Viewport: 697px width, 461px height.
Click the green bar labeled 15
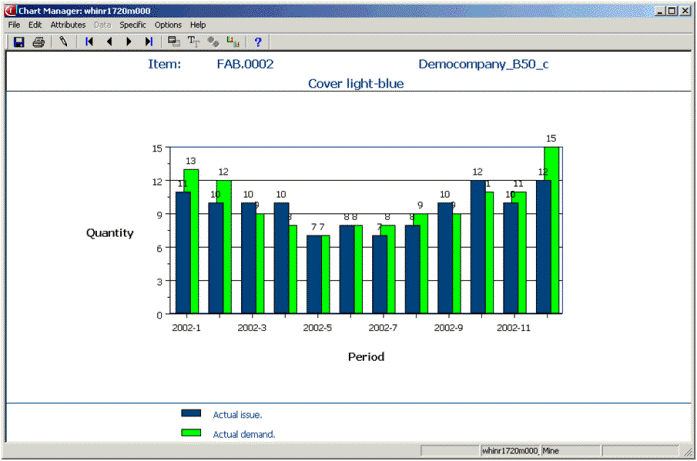551,230
